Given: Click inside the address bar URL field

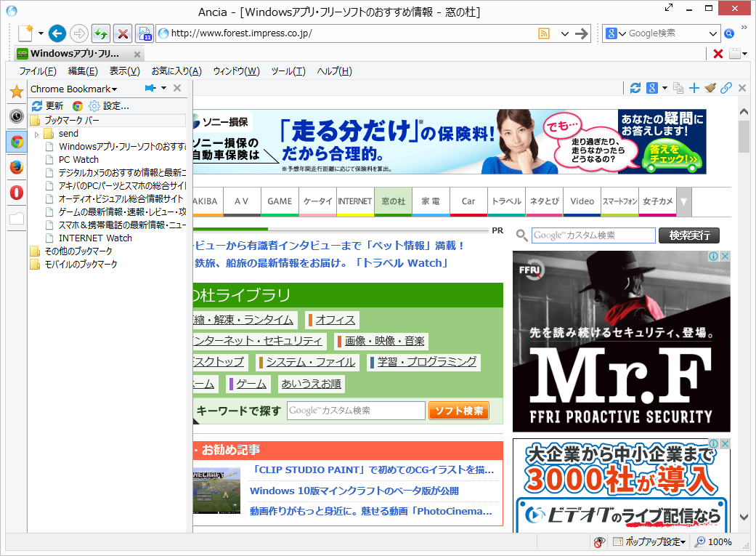Looking at the screenshot, I should pos(290,33).
